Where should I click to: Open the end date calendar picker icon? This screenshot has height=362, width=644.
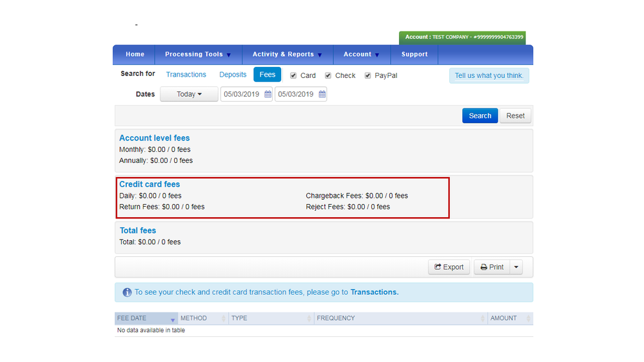pos(322,94)
